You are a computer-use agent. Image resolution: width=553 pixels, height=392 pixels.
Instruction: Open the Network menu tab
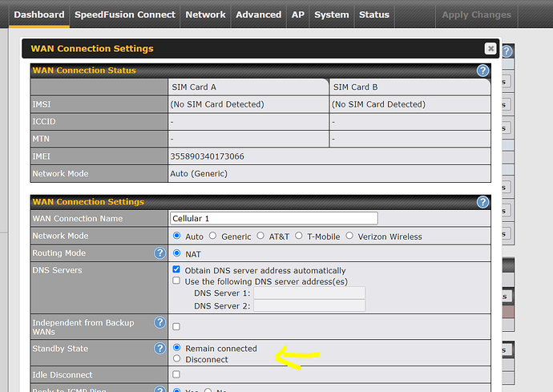(205, 14)
